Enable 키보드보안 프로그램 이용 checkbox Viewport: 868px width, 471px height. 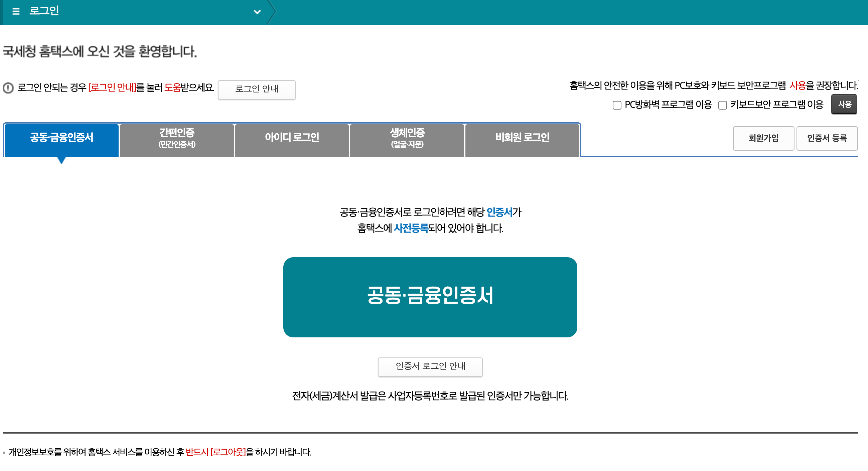pos(722,105)
